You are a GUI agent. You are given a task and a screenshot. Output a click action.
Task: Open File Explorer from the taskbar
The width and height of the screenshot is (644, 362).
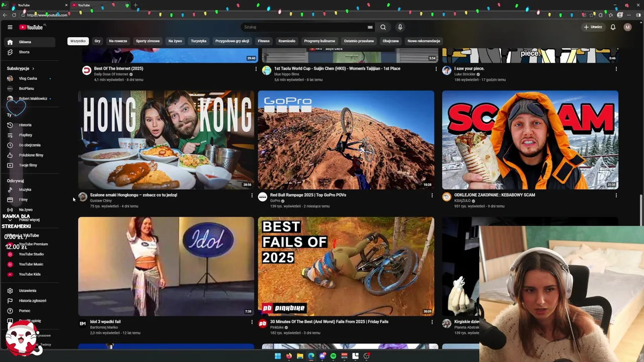click(300, 356)
